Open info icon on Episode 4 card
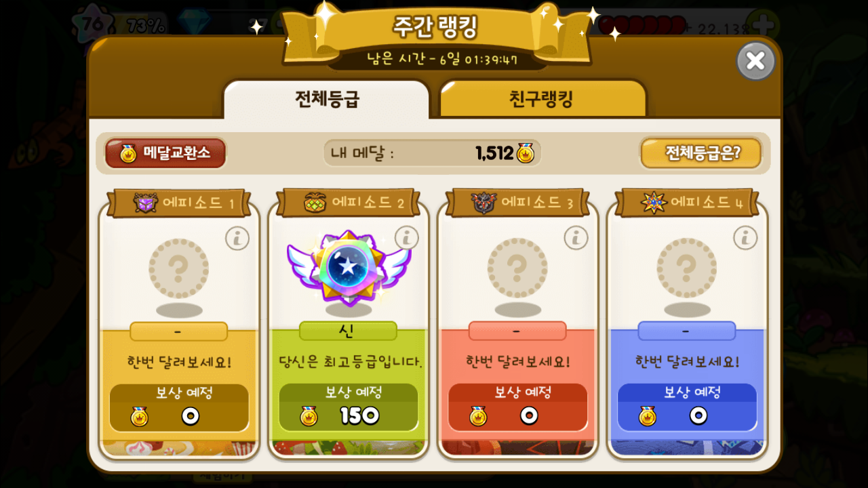This screenshot has height=488, width=868. [745, 238]
